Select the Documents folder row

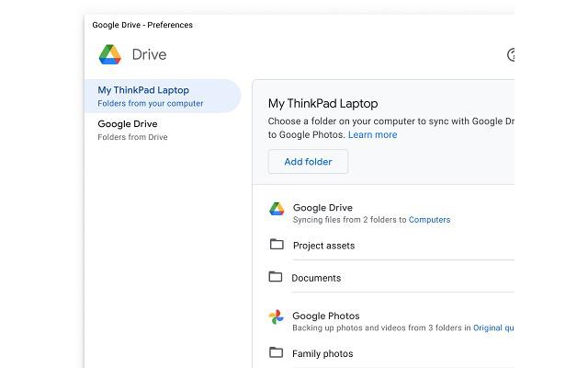point(391,278)
